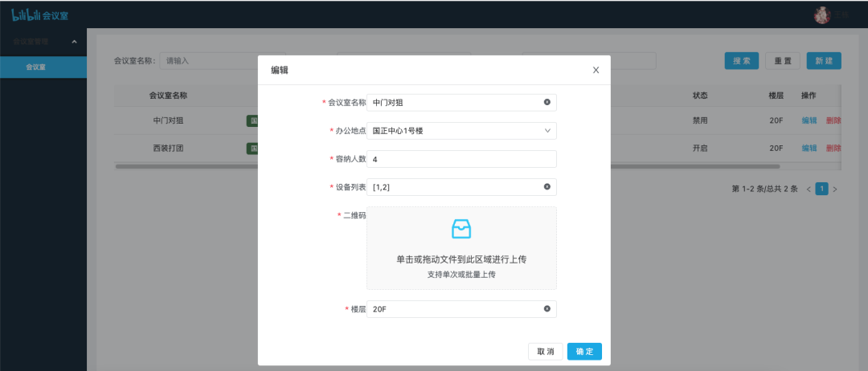
Task: Clear the 会议室名称 field with its clear icon
Action: pos(547,102)
